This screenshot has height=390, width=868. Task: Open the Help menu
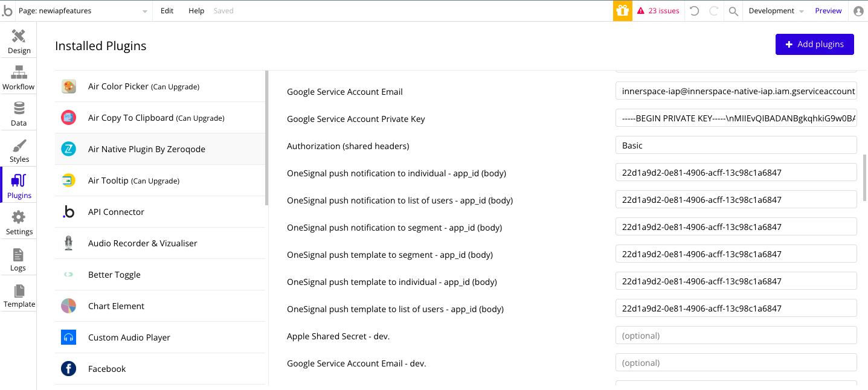[x=196, y=11]
